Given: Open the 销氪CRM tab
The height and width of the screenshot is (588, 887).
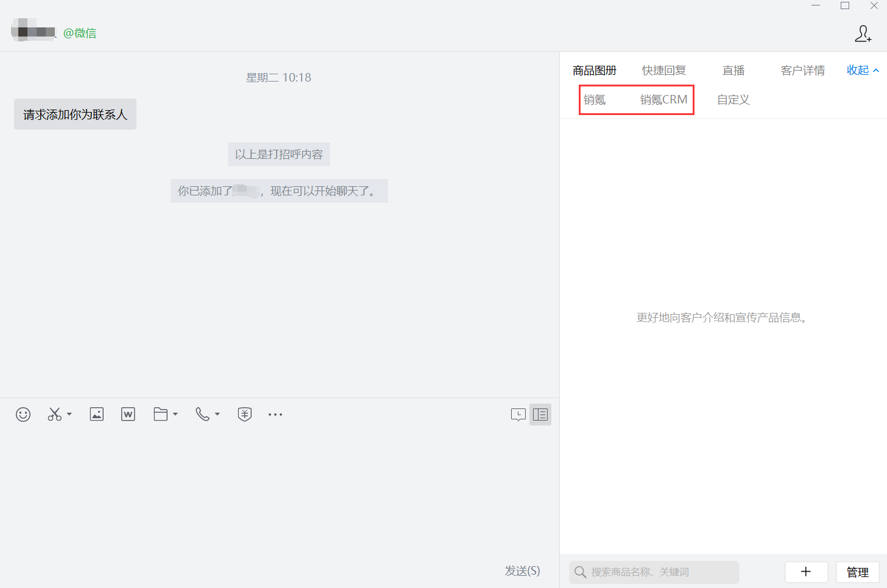Looking at the screenshot, I should 663,100.
